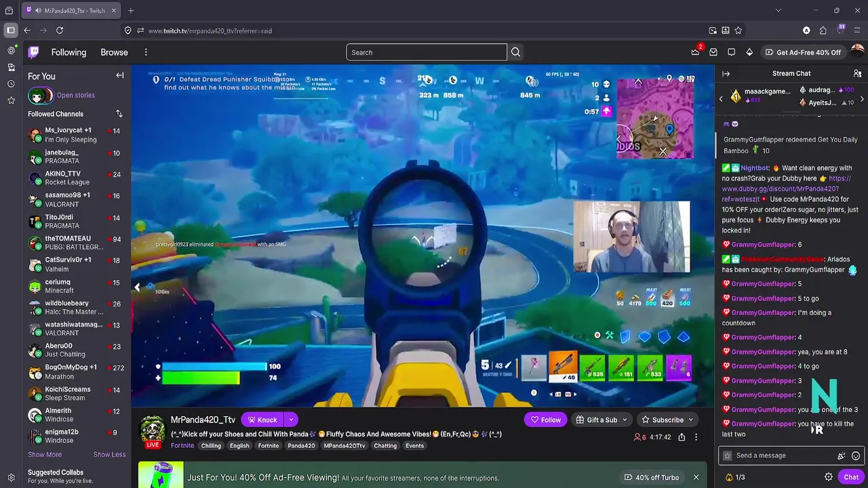Open the Following tab
This screenshot has width=868, height=488.
(68, 52)
